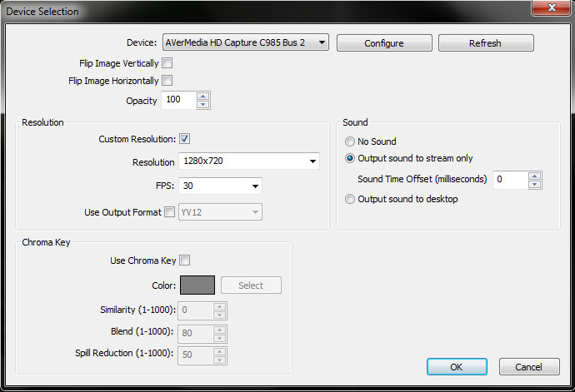Expand the Resolution 1280x720 dropdown
This screenshot has width=575, height=392.
point(249,161)
